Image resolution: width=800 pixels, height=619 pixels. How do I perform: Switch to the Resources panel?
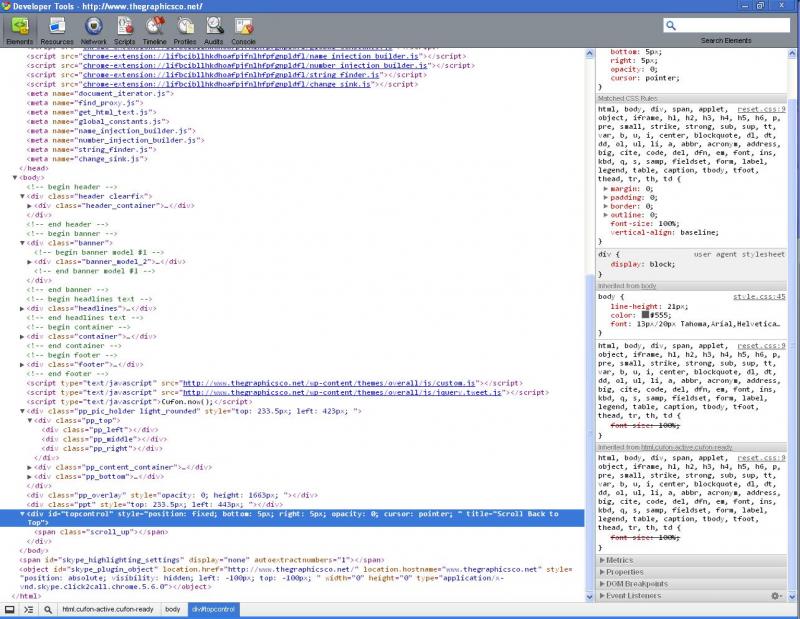tap(57, 31)
